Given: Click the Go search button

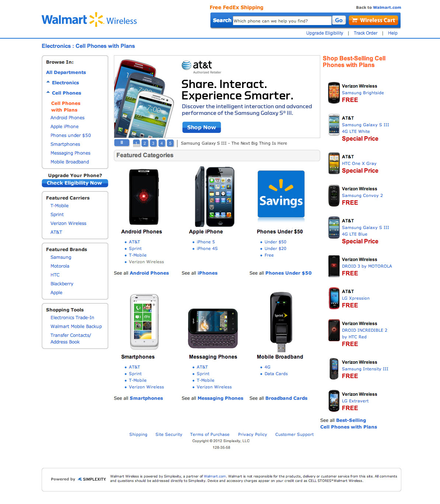Looking at the screenshot, I should 339,20.
